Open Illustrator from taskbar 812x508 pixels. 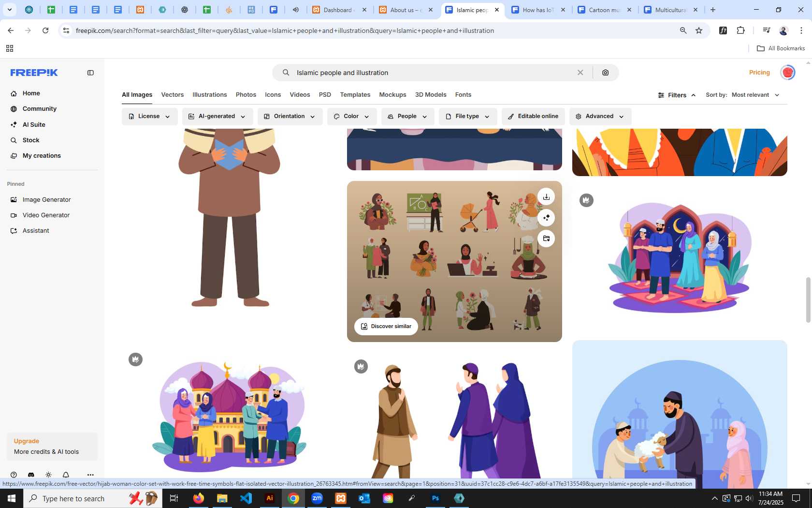coord(270,498)
